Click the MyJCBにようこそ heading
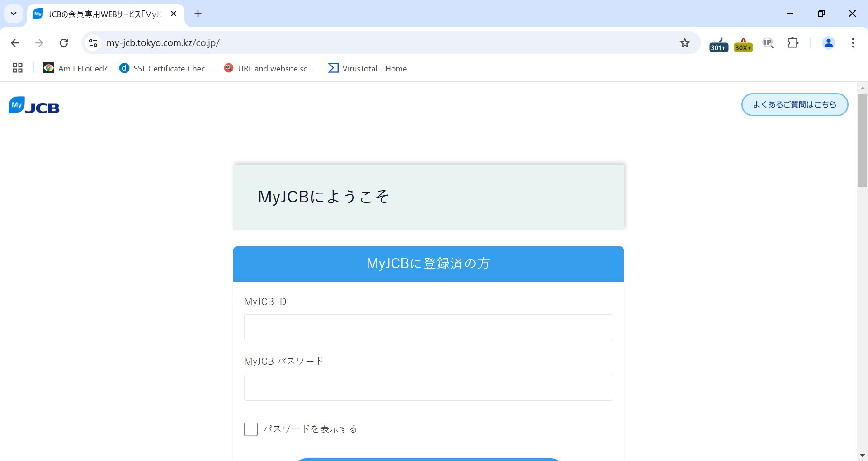This screenshot has height=461, width=868. (324, 197)
